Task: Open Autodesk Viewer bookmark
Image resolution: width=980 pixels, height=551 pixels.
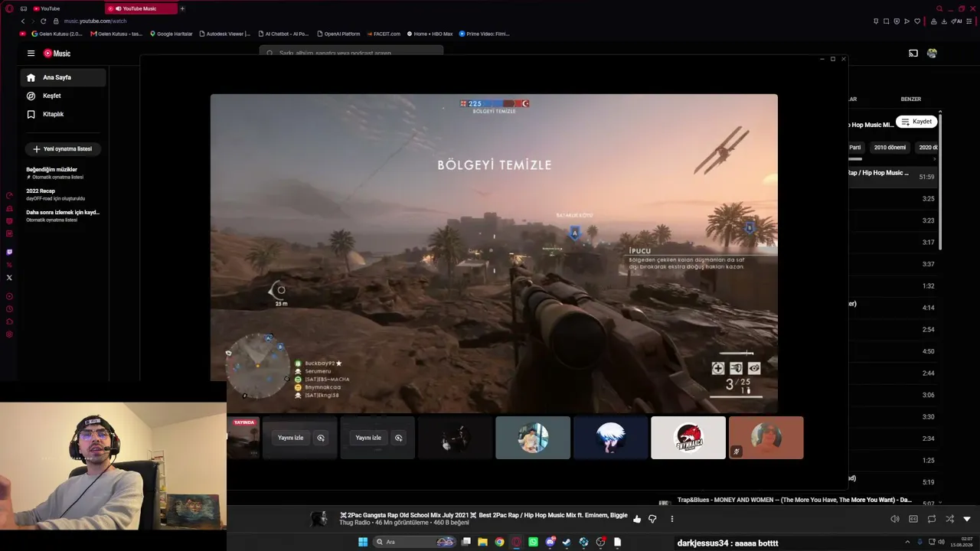Action: point(224,34)
